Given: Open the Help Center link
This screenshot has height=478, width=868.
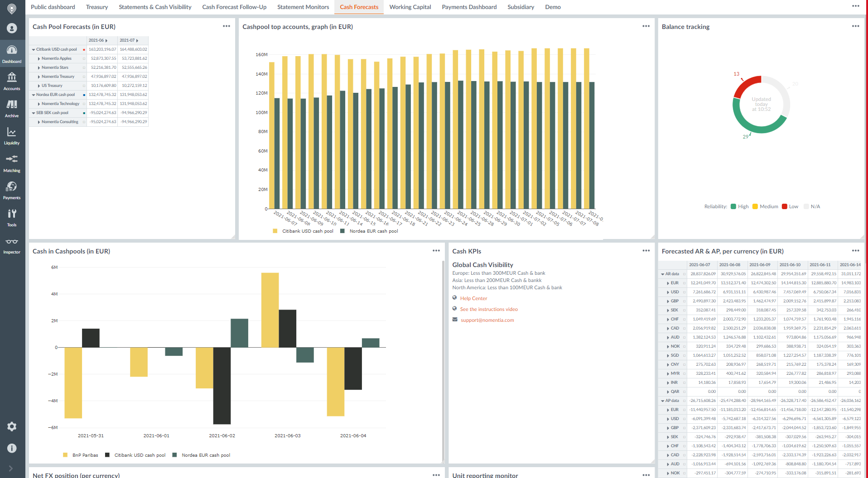Looking at the screenshot, I should tap(473, 298).
